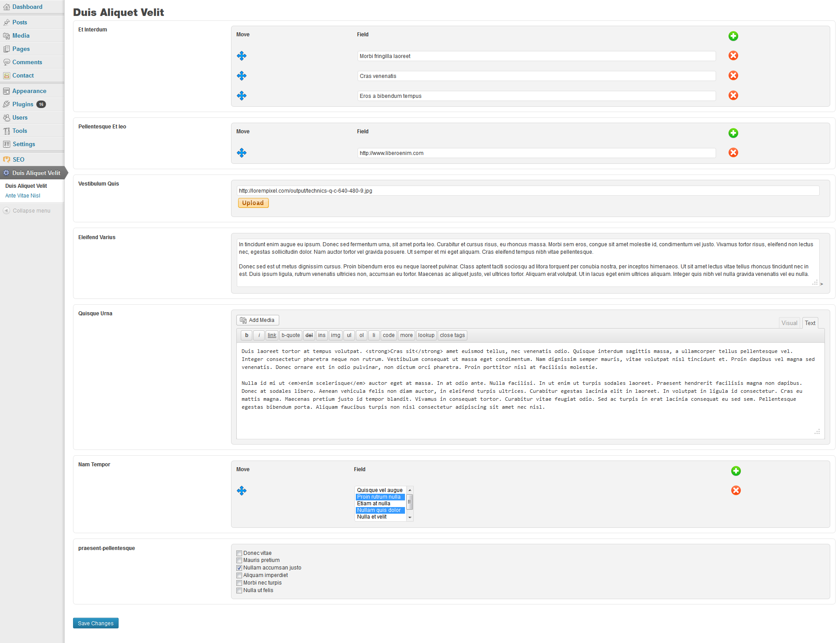Viewport: 840px width, 643px height.
Task: Click the Tools icon in sidebar
Action: [x=7, y=131]
